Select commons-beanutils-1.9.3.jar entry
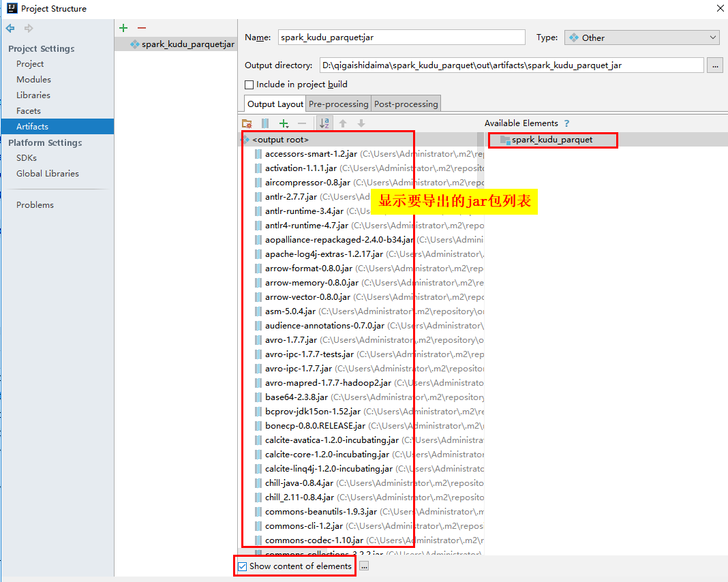The height and width of the screenshot is (582, 728). pyautogui.click(x=321, y=512)
